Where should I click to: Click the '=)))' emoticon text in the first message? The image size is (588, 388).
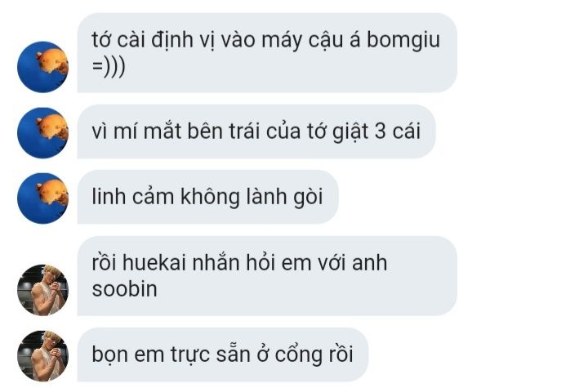(109, 66)
